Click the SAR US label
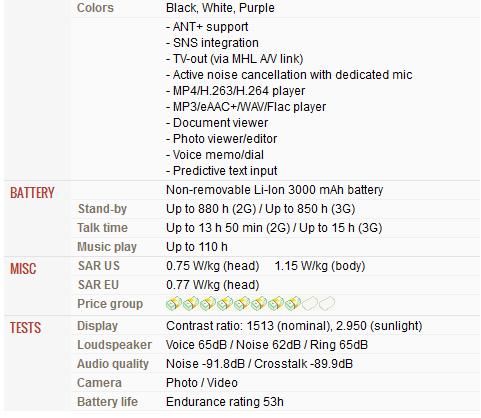The height and width of the screenshot is (418, 481). [x=99, y=266]
